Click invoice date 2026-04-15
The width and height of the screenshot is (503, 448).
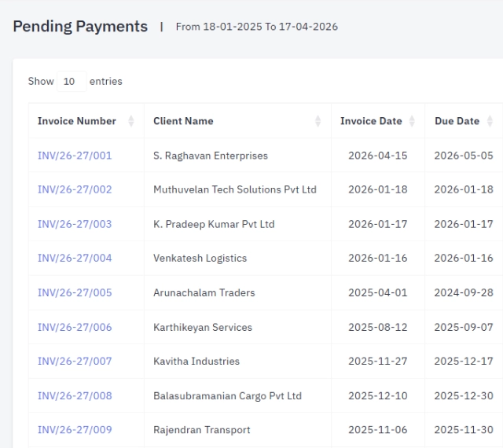pyautogui.click(x=378, y=156)
